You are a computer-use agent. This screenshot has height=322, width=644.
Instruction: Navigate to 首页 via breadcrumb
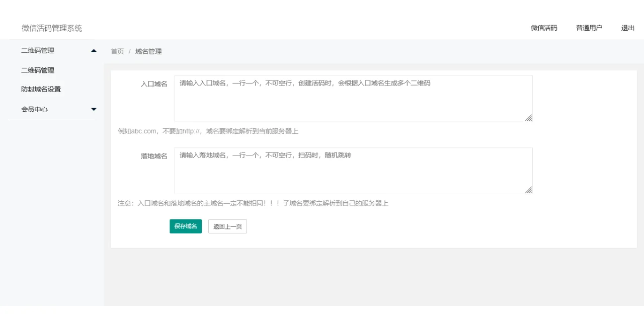[x=117, y=51]
